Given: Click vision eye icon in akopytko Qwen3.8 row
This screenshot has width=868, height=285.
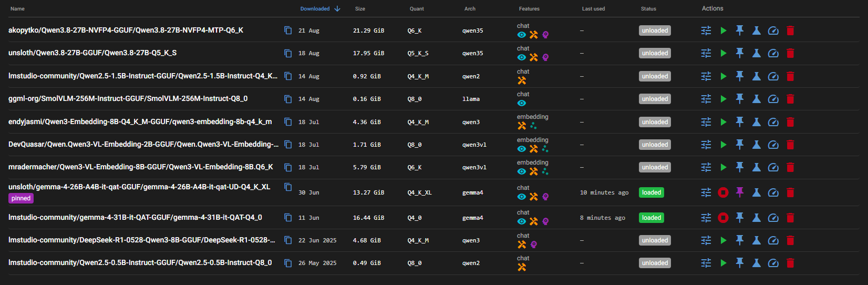Looking at the screenshot, I should [521, 35].
